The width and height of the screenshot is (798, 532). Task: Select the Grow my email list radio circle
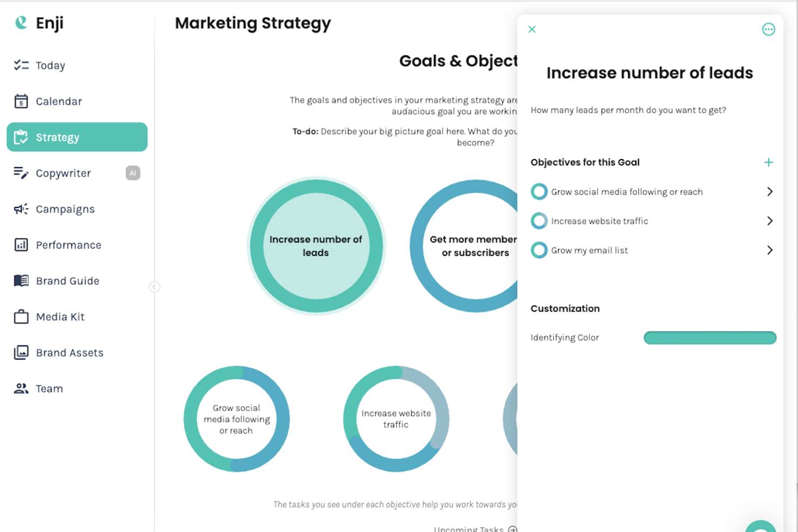(x=539, y=250)
